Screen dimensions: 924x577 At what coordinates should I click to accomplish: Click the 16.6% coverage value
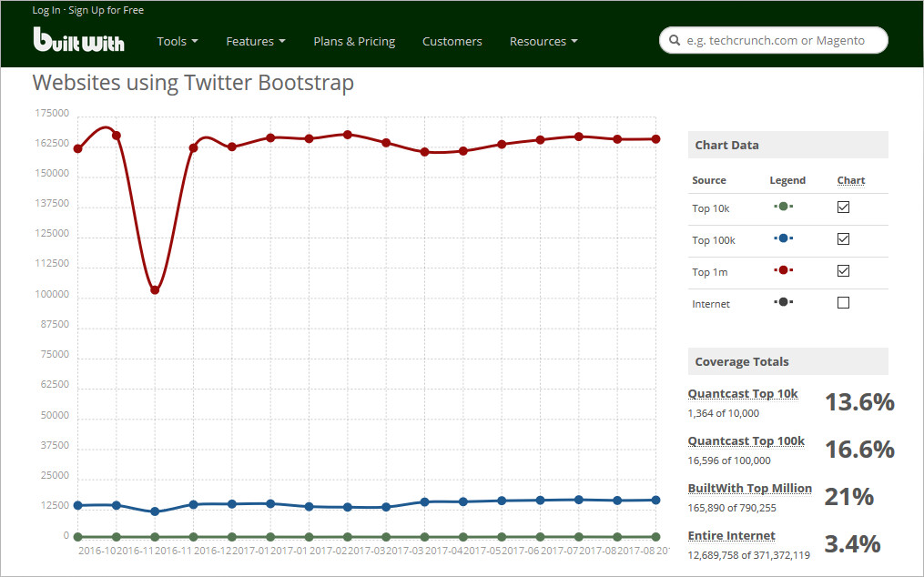859,449
